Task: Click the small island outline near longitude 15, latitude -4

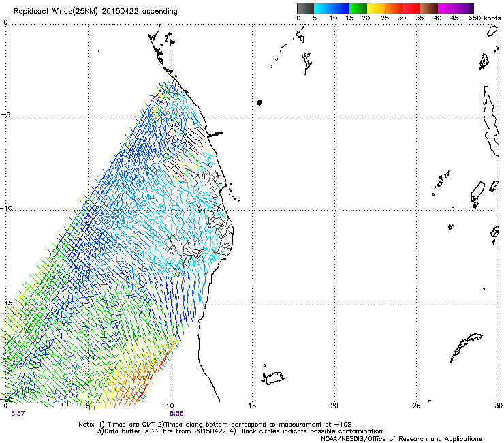Action: coord(259,102)
